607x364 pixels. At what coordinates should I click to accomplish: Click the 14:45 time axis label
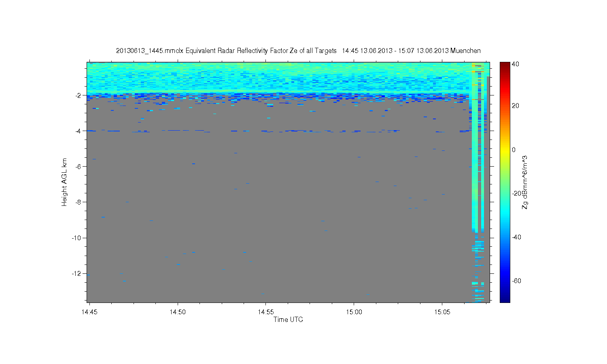tap(89, 312)
